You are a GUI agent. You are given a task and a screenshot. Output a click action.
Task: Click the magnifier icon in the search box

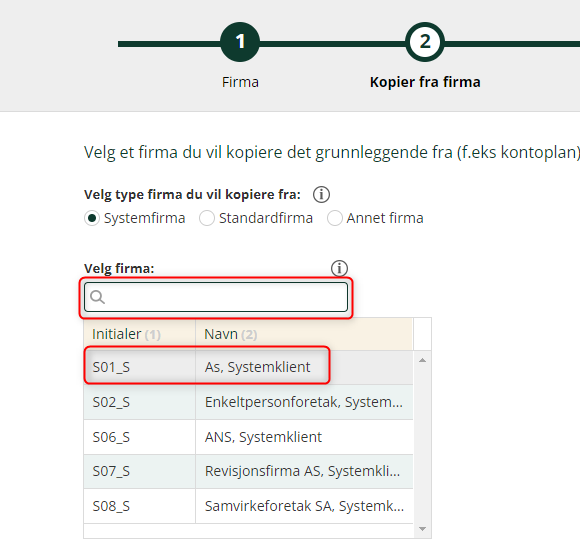pyautogui.click(x=98, y=297)
